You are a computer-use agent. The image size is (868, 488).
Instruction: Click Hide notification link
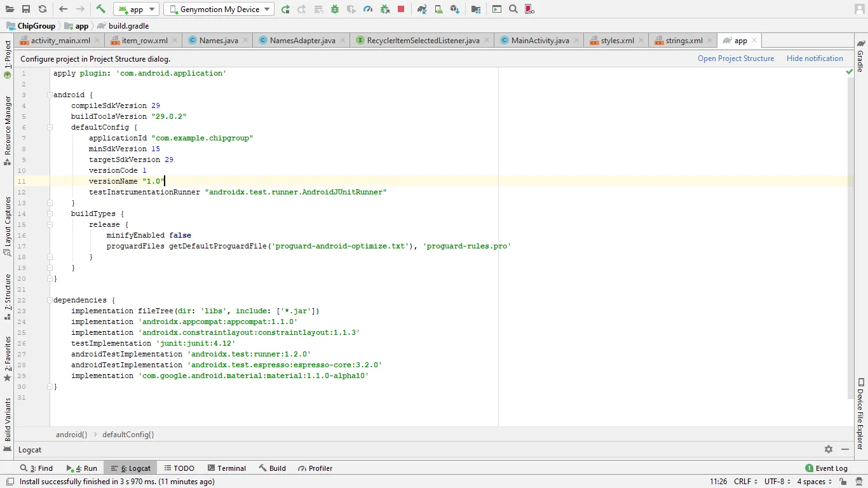coord(815,58)
